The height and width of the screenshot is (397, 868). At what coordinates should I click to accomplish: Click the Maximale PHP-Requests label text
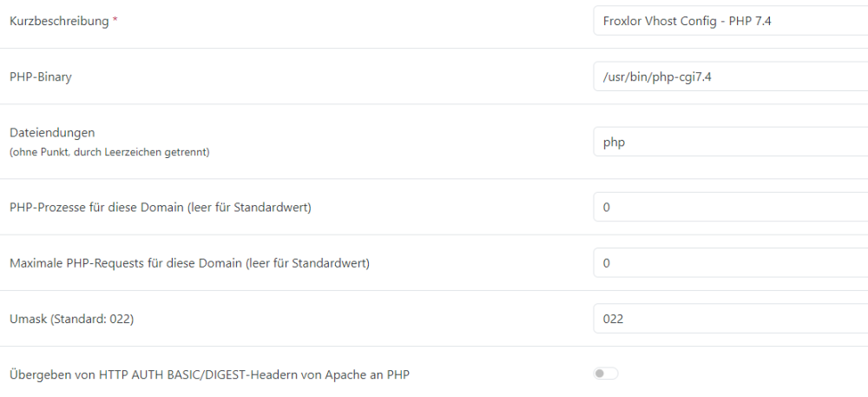pos(189,263)
